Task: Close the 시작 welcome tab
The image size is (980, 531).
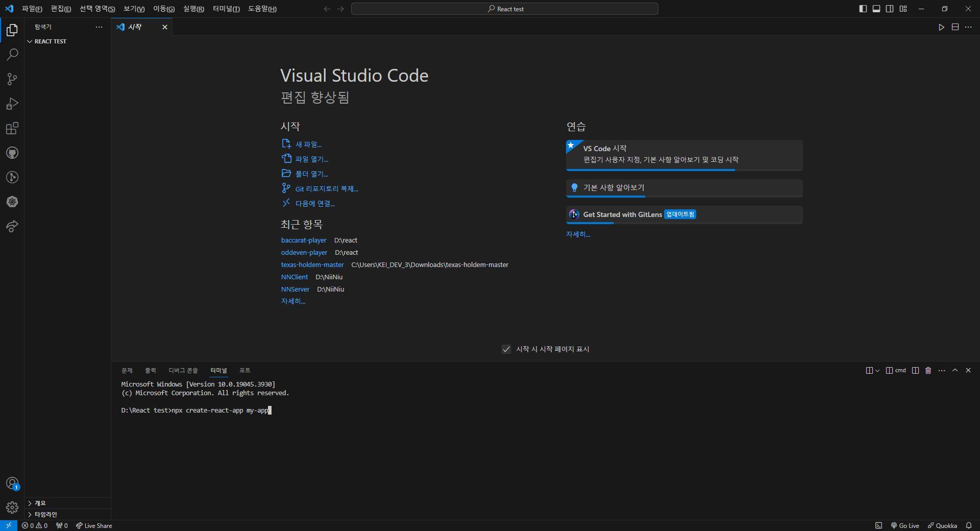Action: pyautogui.click(x=165, y=27)
